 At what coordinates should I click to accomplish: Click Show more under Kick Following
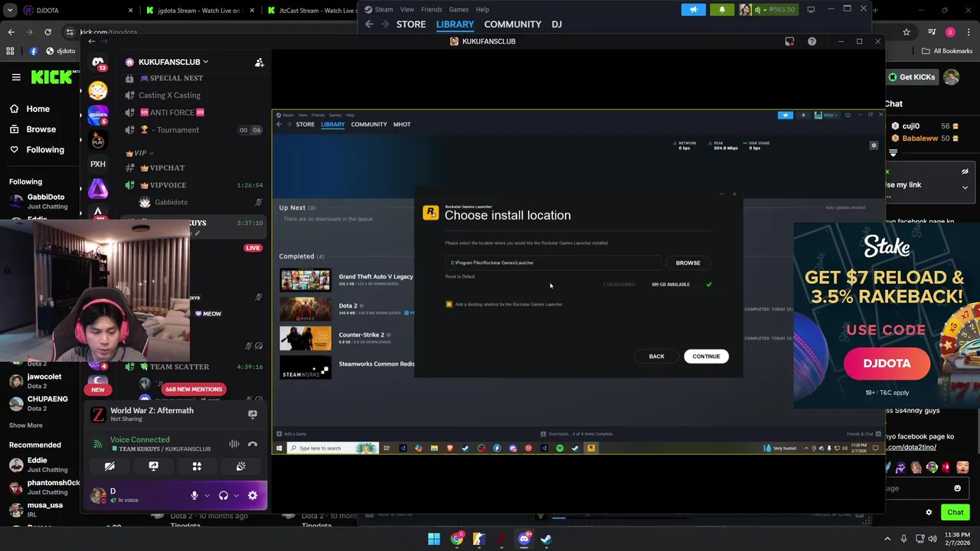26,425
